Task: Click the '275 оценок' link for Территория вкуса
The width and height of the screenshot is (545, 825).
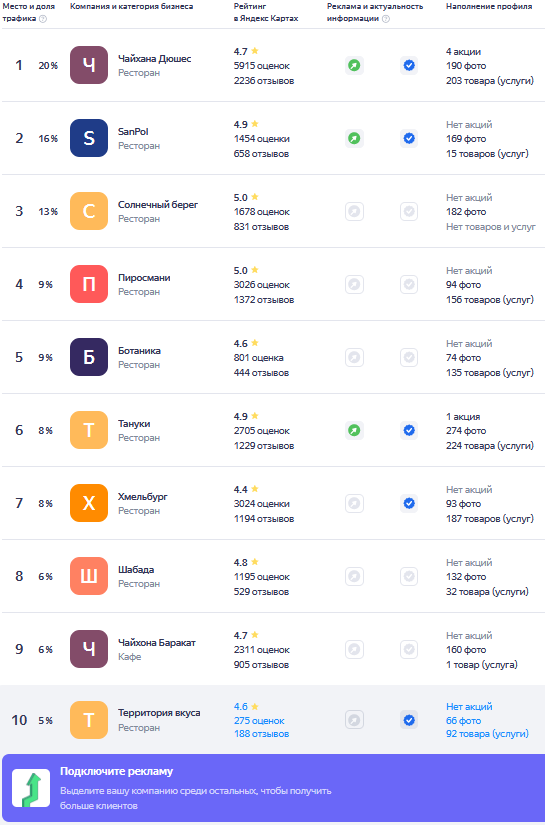Action: (x=259, y=721)
